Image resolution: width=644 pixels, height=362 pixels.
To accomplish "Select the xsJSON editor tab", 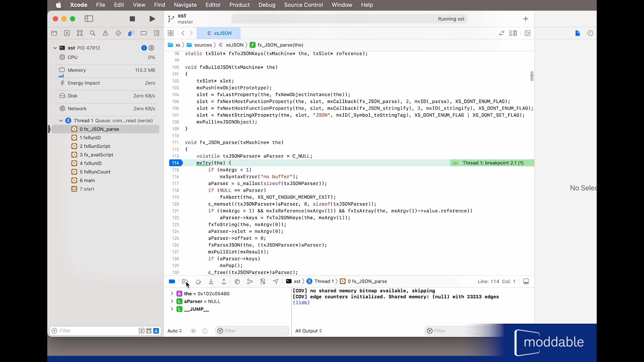I will 219,33.
